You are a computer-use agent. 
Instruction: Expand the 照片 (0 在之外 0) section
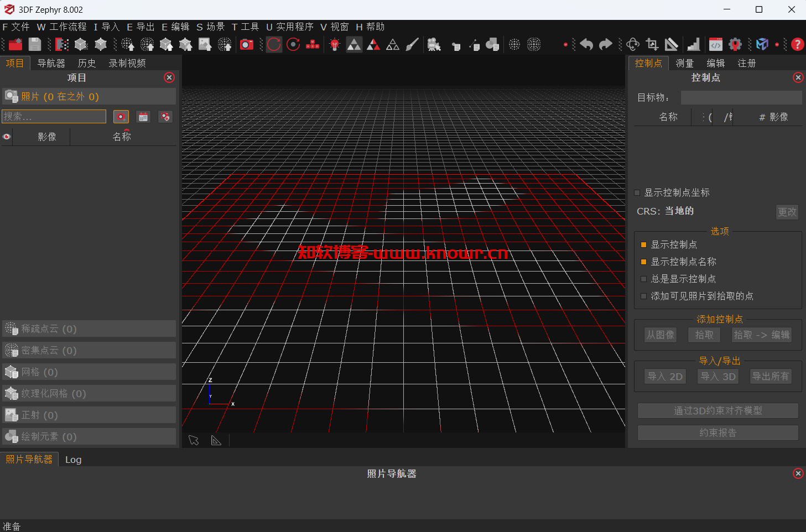[89, 96]
